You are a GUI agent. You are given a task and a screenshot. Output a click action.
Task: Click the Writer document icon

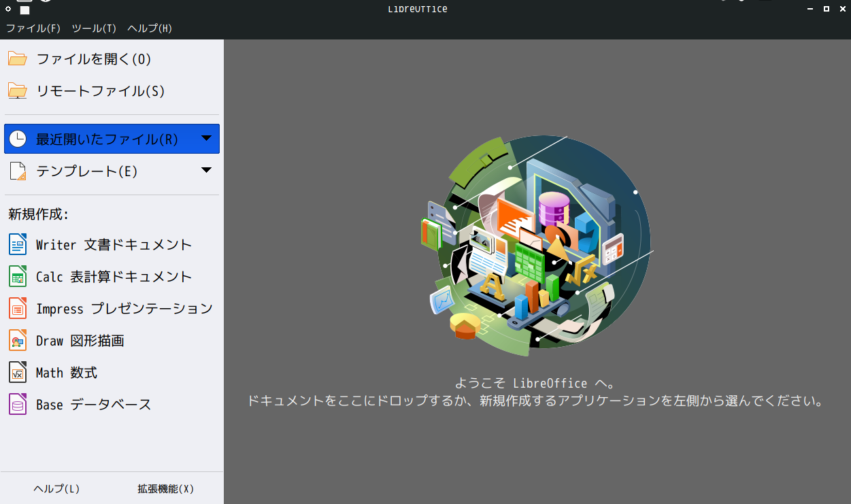(x=18, y=244)
